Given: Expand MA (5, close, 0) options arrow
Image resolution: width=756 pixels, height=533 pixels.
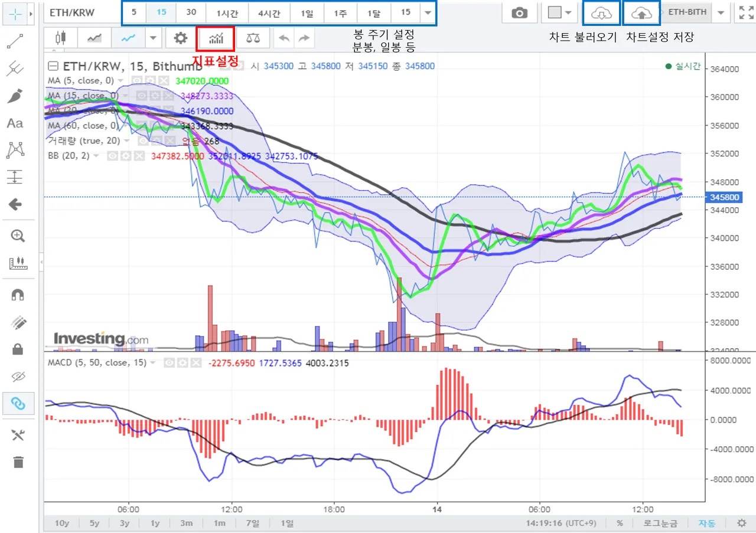Looking at the screenshot, I should pos(121,81).
